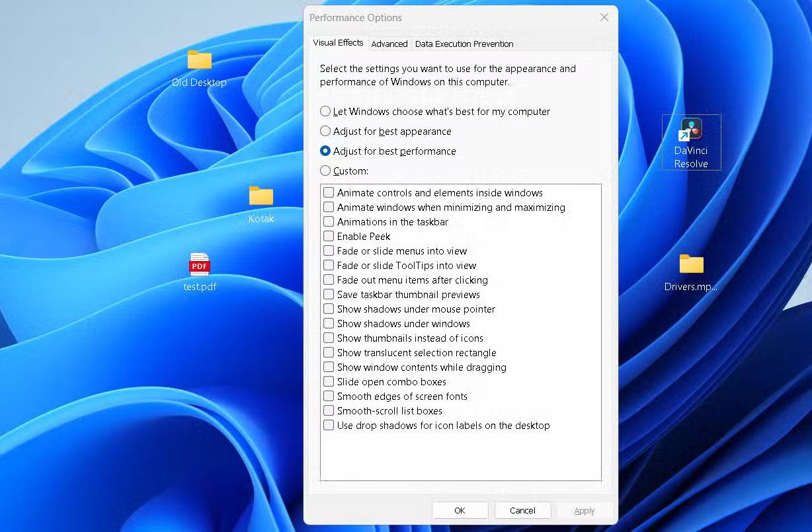Enable "Save taskbar thumbnail previews"

pyautogui.click(x=329, y=294)
